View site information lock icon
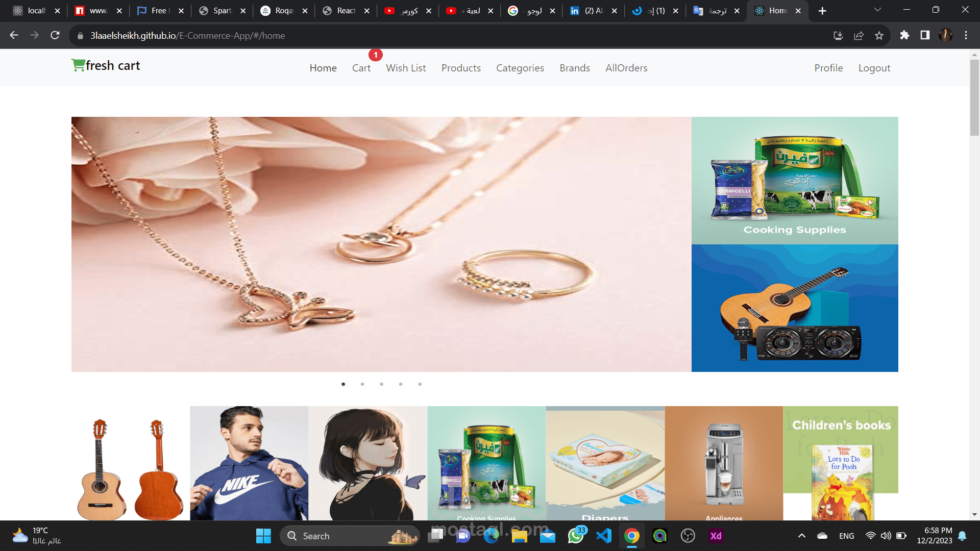Screen dimensions: 980x551 [x=80, y=36]
